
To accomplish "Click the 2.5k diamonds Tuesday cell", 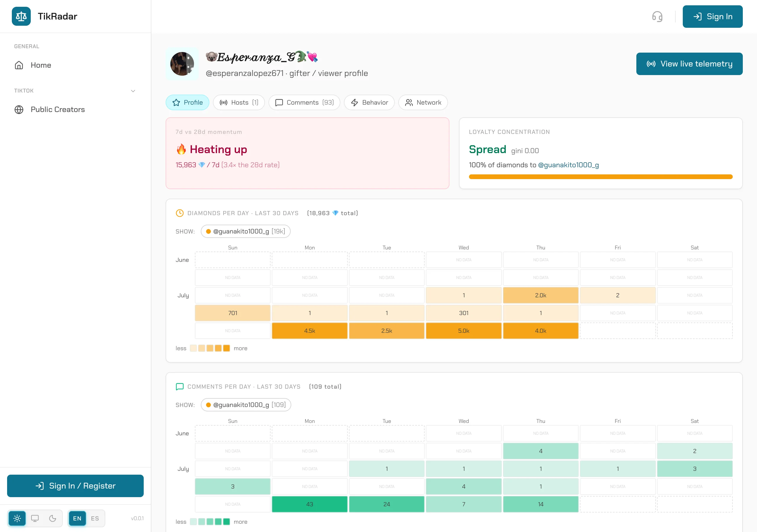I will click(387, 331).
